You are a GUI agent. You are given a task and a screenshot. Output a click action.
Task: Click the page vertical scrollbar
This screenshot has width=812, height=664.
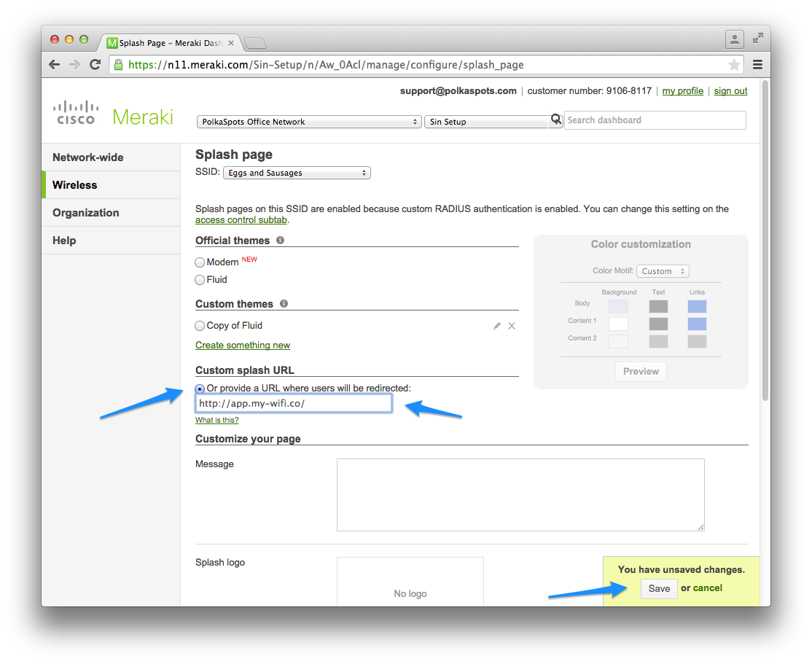[765, 241]
